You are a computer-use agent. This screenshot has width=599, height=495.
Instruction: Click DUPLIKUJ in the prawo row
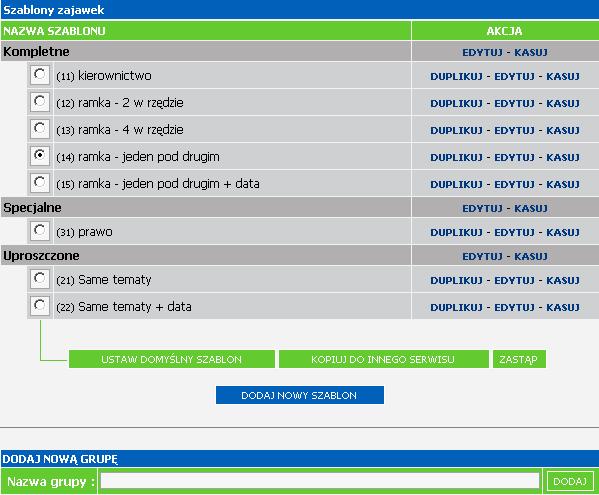(457, 233)
